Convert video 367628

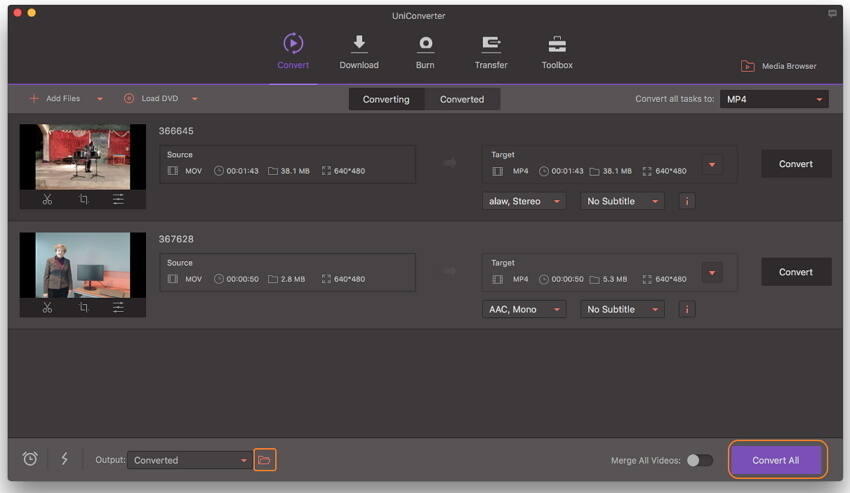click(796, 272)
